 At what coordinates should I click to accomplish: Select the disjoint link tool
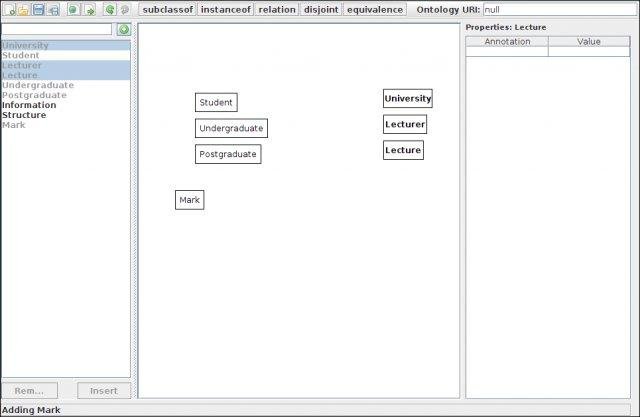coord(321,9)
